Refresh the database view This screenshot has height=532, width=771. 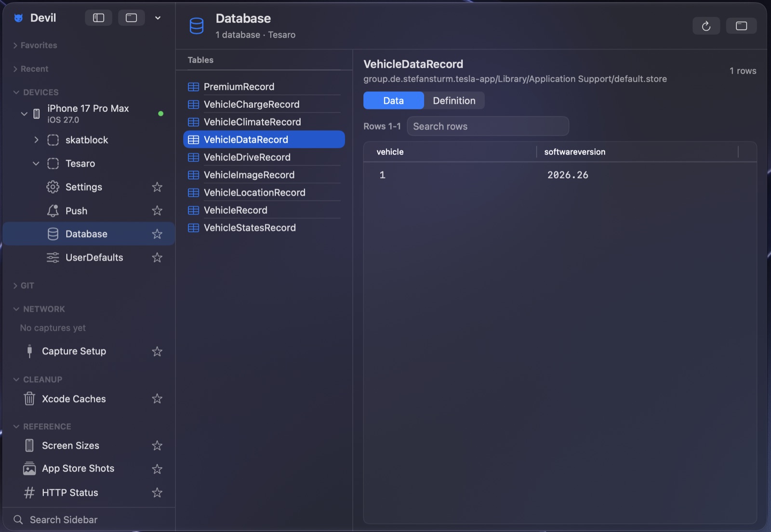tap(706, 26)
